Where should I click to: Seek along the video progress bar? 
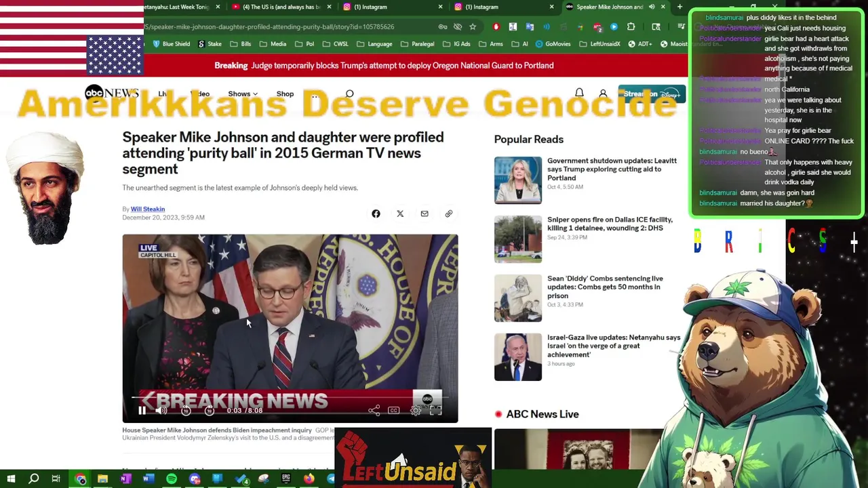[290, 398]
